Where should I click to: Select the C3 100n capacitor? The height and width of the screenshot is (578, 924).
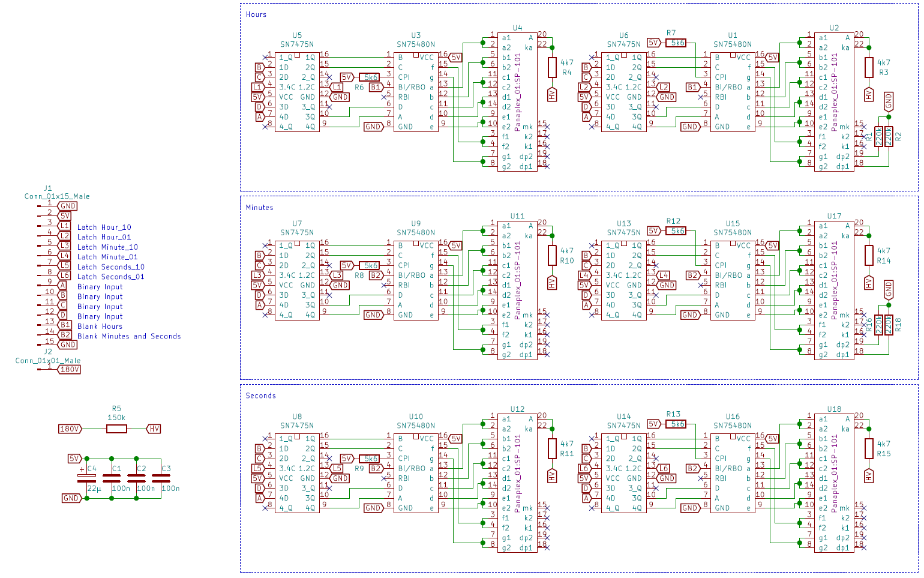pyautogui.click(x=161, y=478)
